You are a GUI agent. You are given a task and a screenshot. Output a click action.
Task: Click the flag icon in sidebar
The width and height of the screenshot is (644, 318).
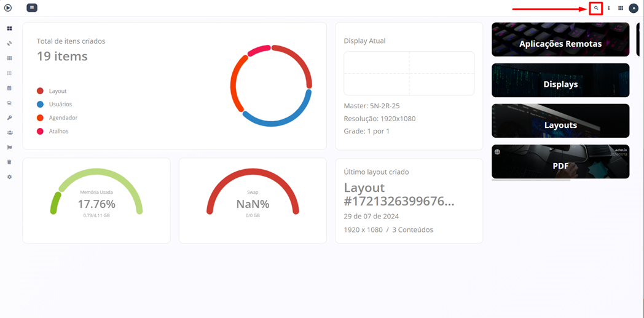coord(9,148)
